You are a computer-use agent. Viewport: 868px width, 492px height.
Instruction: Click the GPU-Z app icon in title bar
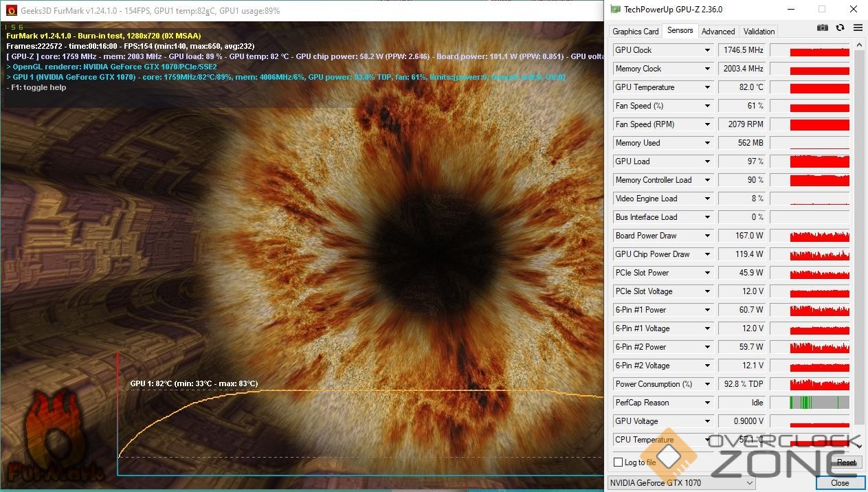click(614, 10)
